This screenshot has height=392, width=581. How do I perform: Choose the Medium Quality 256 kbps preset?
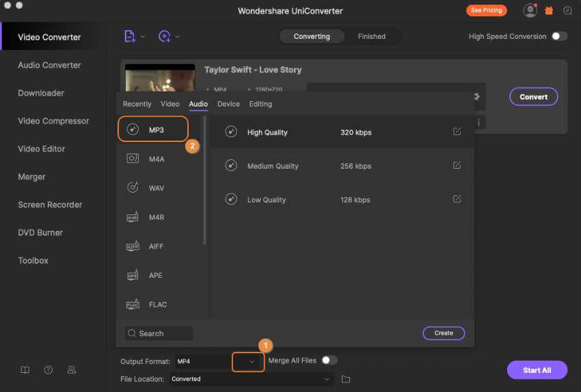point(341,166)
